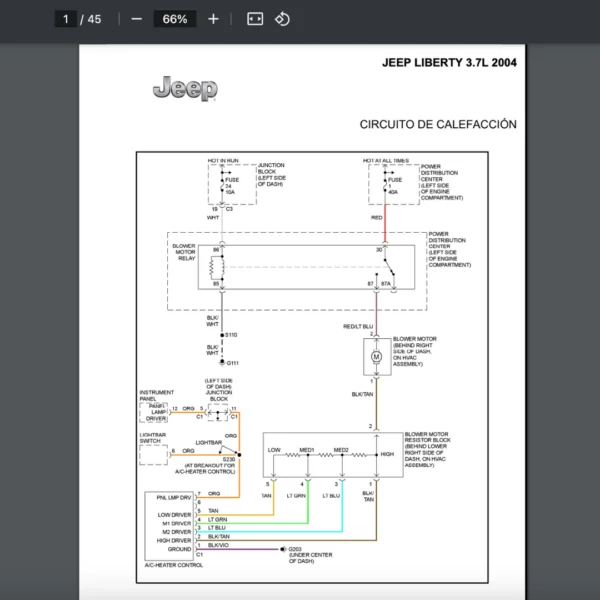This screenshot has width=600, height=600.
Task: Select the 66% zoom level field
Action: 175,19
